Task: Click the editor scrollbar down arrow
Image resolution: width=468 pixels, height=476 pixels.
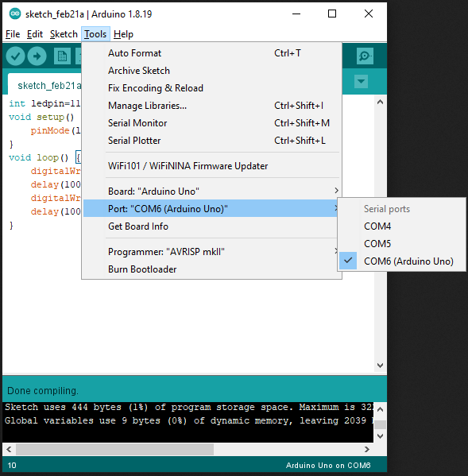Action: (380, 365)
